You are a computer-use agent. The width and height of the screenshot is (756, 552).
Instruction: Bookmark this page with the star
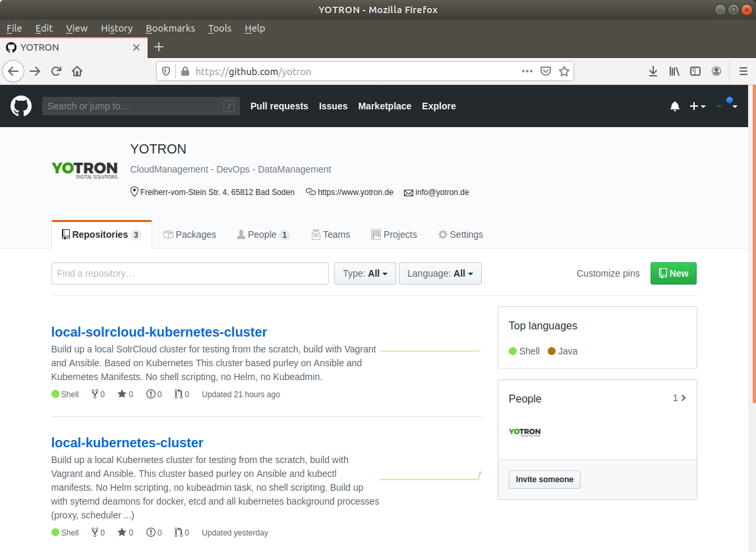click(x=564, y=71)
